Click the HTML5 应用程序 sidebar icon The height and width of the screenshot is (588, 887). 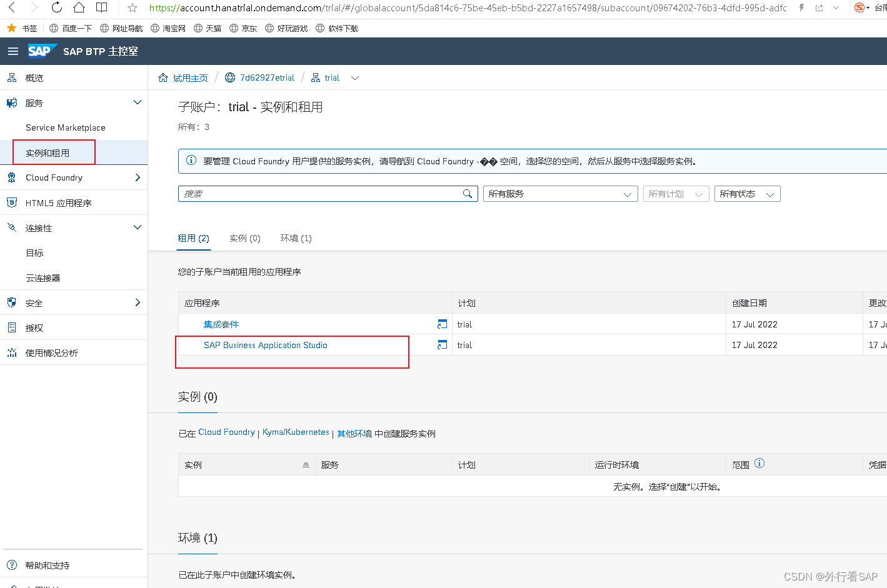pyautogui.click(x=12, y=202)
